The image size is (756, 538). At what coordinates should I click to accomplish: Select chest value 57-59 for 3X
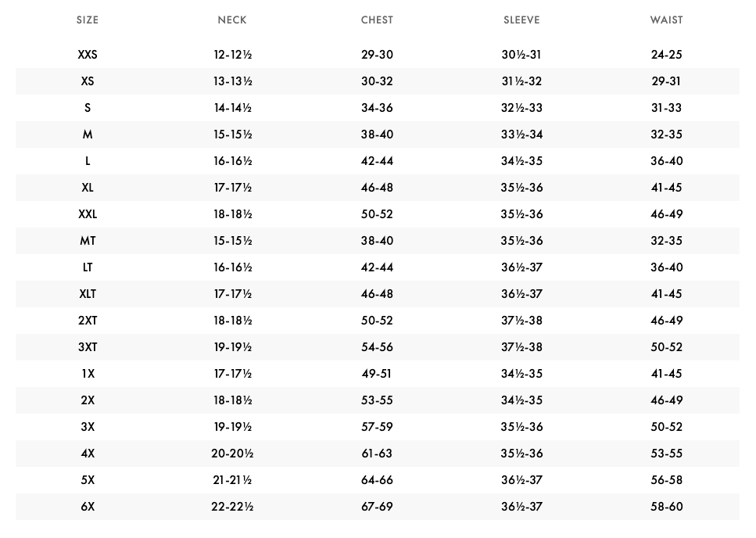[x=377, y=427]
